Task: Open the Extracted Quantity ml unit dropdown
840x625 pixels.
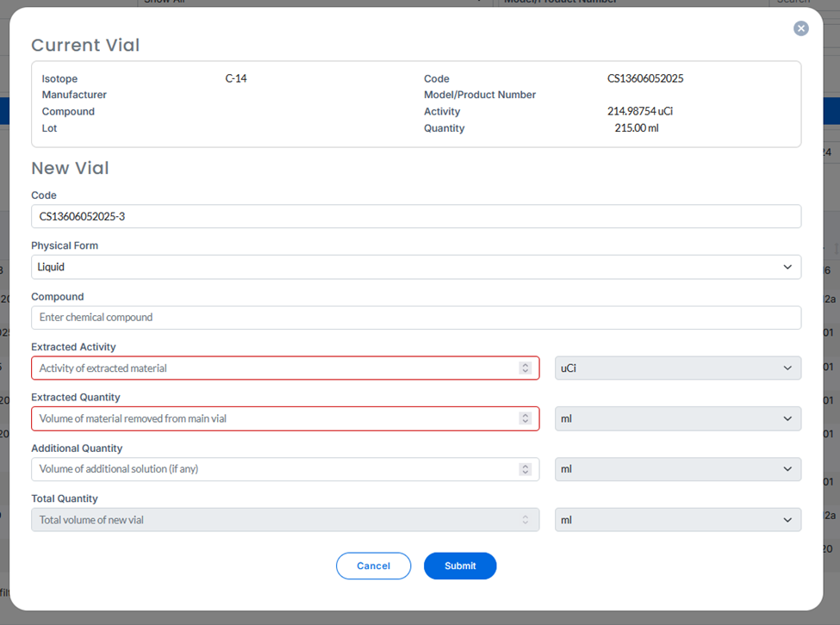Action: click(678, 418)
